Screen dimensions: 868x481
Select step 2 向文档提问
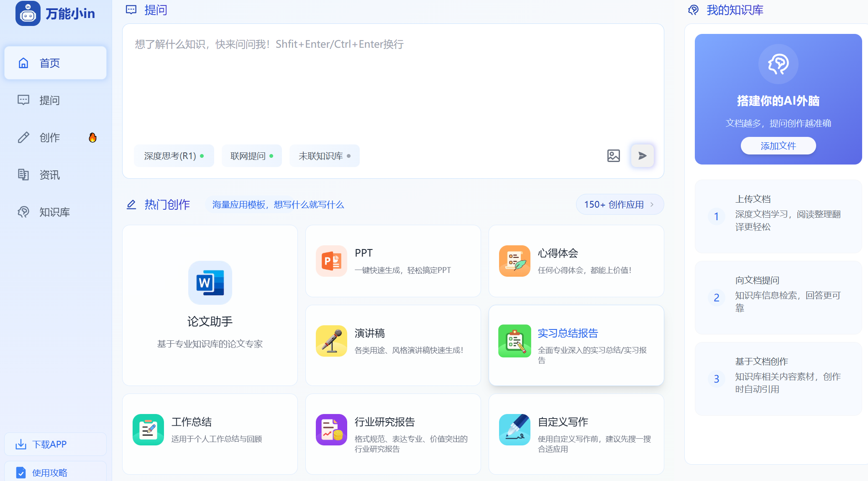click(x=778, y=297)
